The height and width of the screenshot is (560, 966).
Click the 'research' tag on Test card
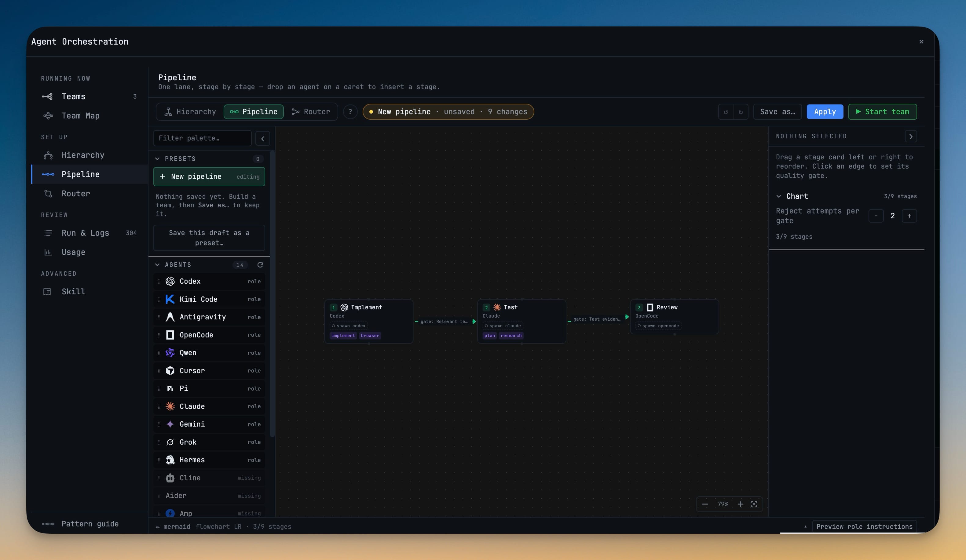tap(511, 336)
